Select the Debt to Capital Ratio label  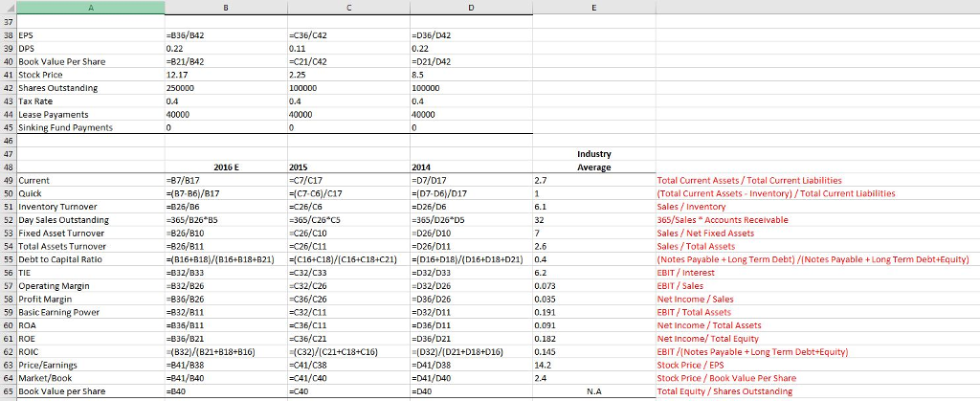coord(91,259)
